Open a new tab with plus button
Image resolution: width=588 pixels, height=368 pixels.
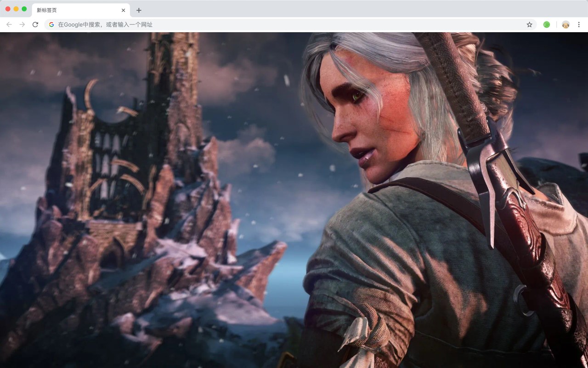point(139,10)
